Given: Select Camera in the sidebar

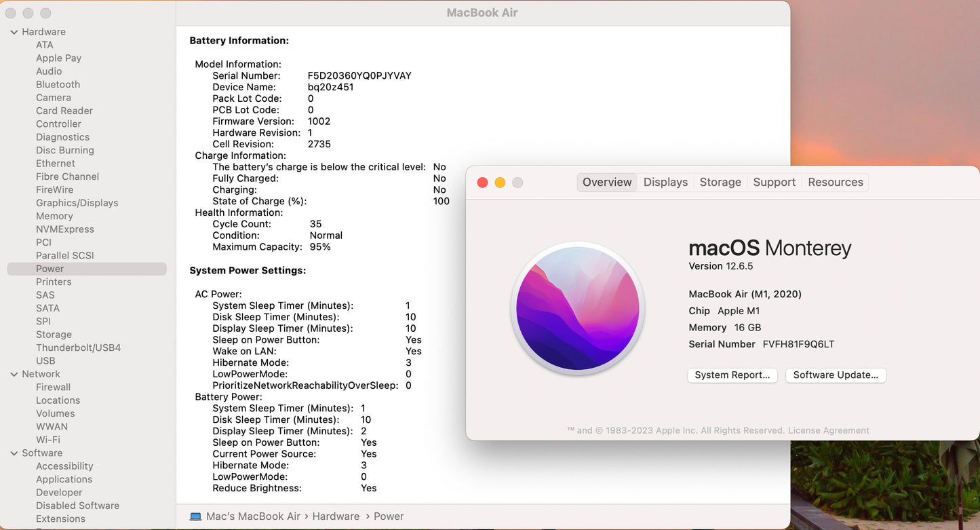Looking at the screenshot, I should [x=54, y=98].
